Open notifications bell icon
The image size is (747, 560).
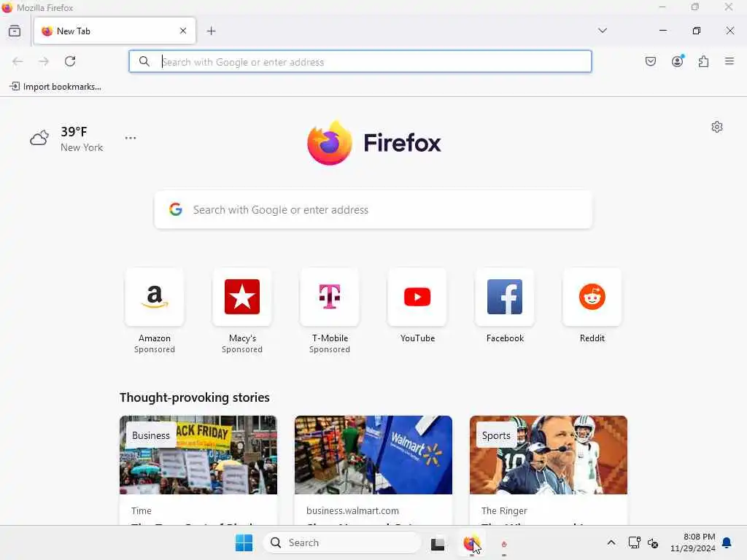(x=727, y=542)
